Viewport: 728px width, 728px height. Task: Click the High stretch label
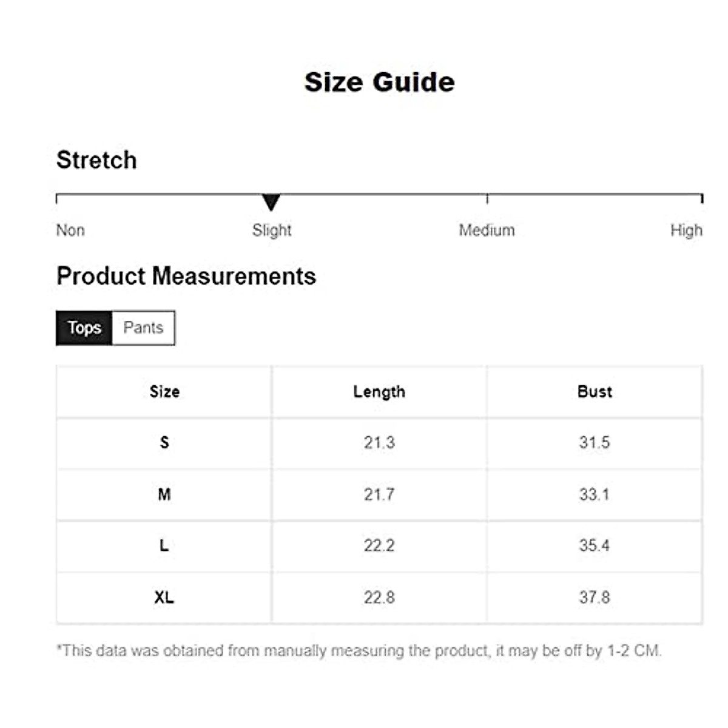[x=686, y=231]
